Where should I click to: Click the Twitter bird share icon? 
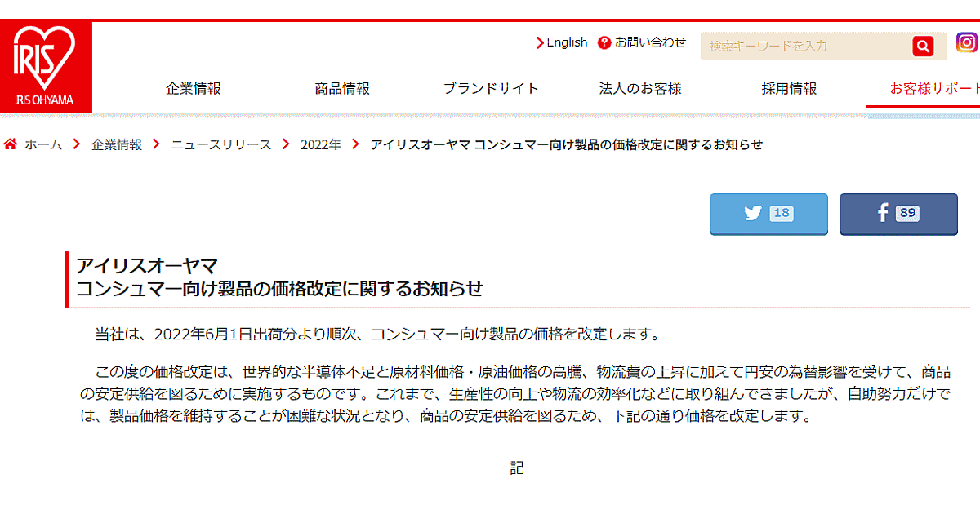click(x=752, y=214)
